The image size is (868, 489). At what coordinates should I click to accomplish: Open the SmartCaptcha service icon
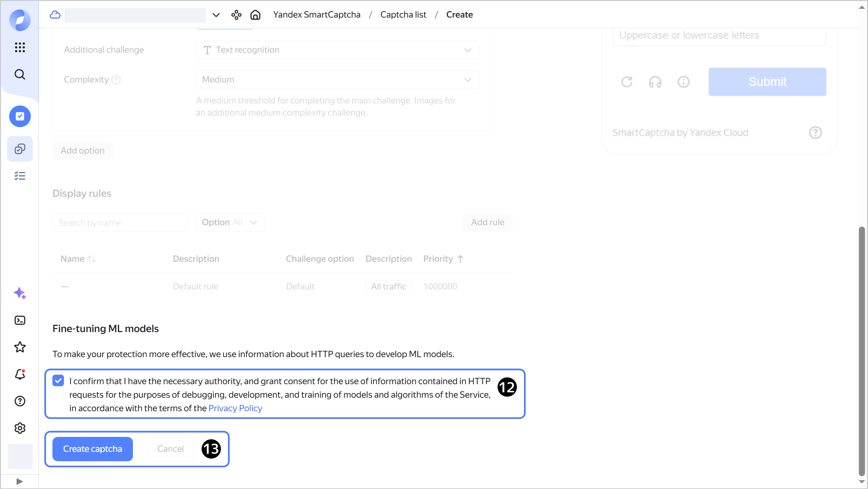(20, 116)
